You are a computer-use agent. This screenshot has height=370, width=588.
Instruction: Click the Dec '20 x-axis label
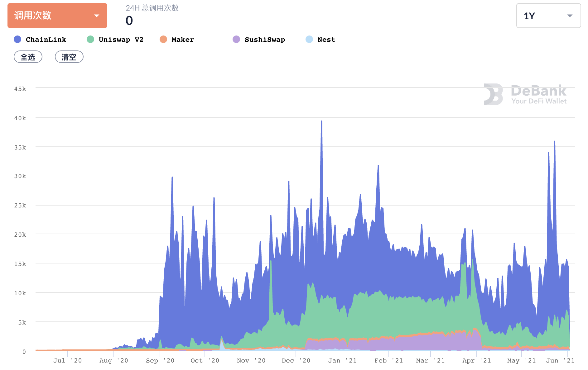pos(296,361)
